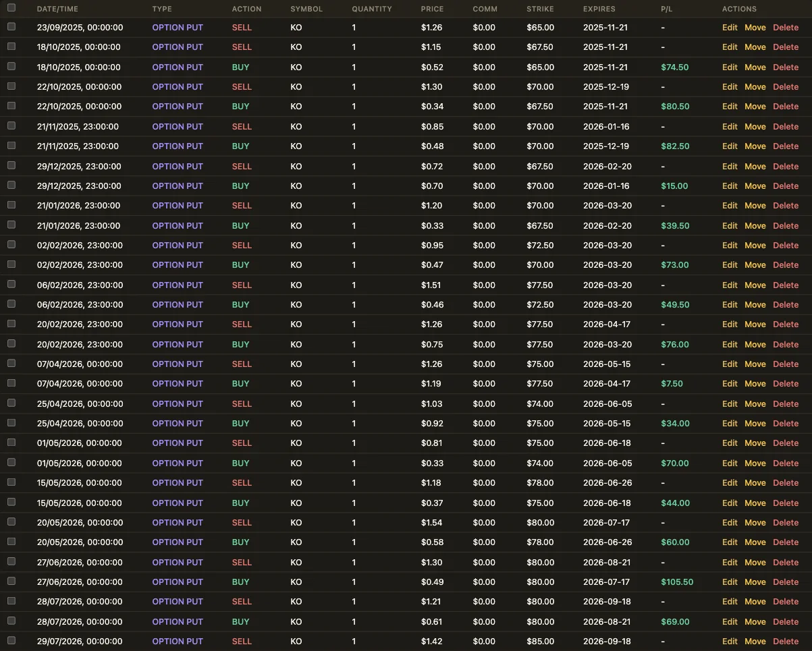Image resolution: width=812 pixels, height=651 pixels.
Task: Click OPTION PUT in the 23/09/2025 row
Action: (178, 28)
